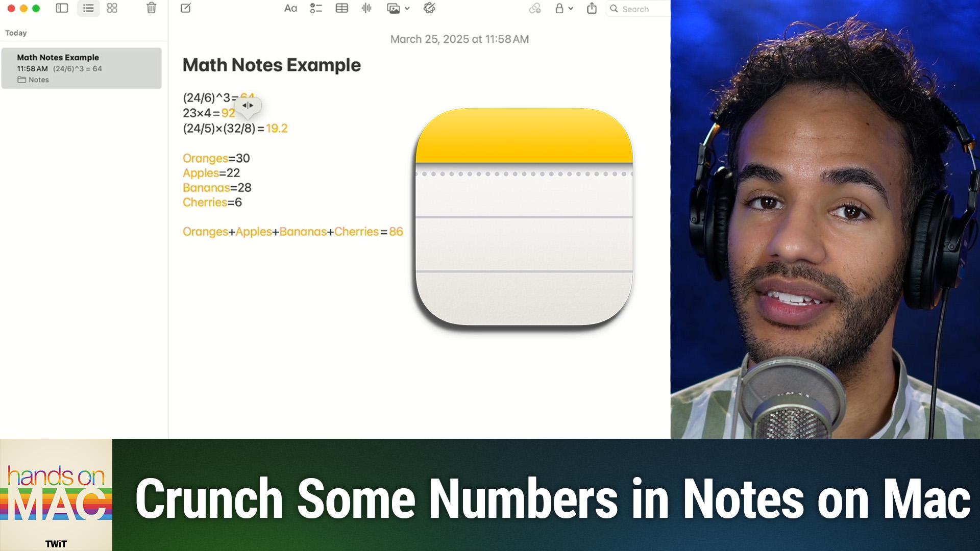Open the media photo menu

398,8
